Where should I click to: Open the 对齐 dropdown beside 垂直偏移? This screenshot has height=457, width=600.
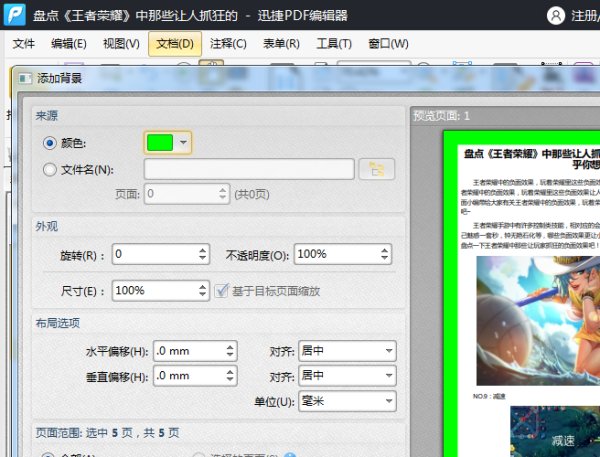[x=347, y=375]
